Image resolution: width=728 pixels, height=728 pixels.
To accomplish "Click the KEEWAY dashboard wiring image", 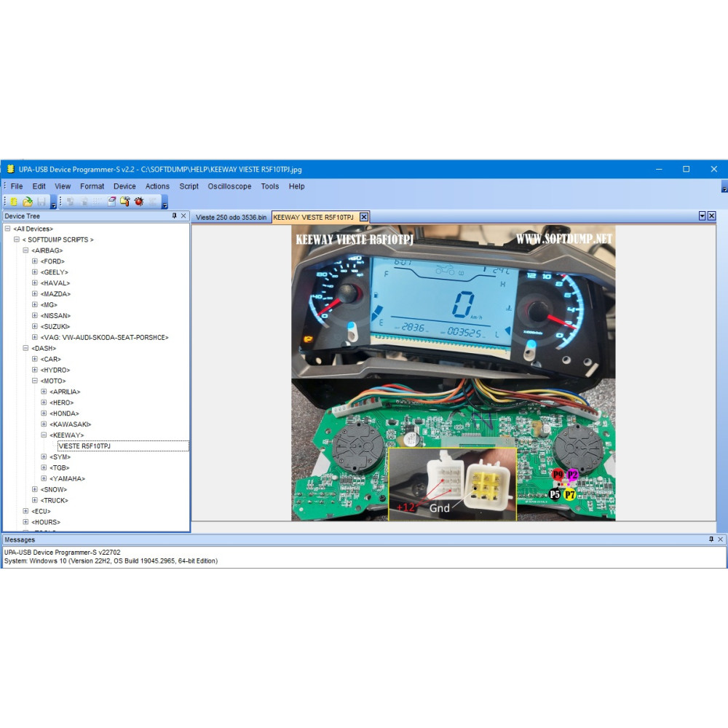I will pyautogui.click(x=453, y=372).
